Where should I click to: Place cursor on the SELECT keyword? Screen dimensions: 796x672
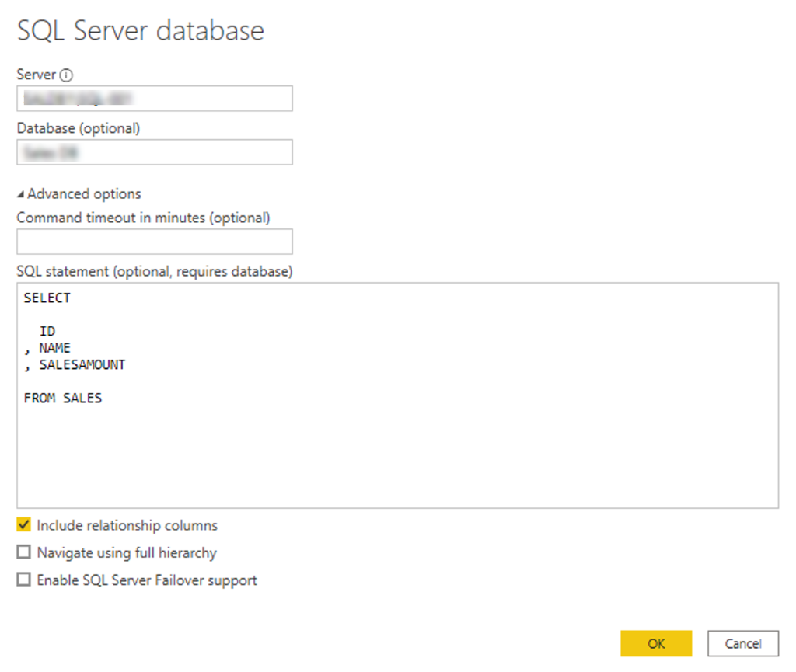pyautogui.click(x=47, y=298)
